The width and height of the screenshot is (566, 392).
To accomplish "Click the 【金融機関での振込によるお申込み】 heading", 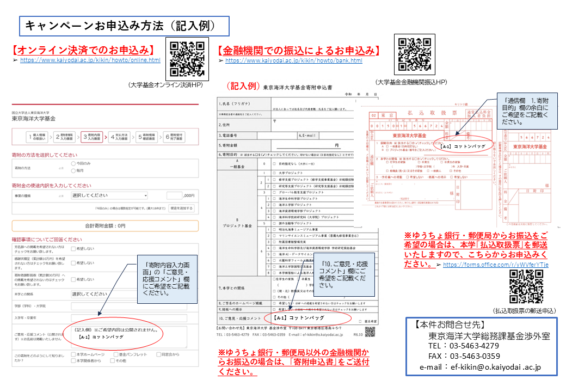I will point(299,50).
